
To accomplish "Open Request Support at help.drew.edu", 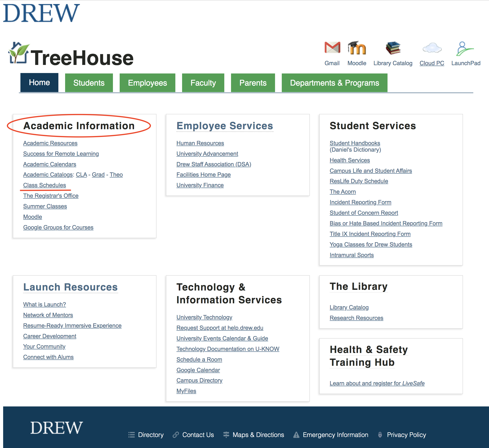I will (220, 328).
